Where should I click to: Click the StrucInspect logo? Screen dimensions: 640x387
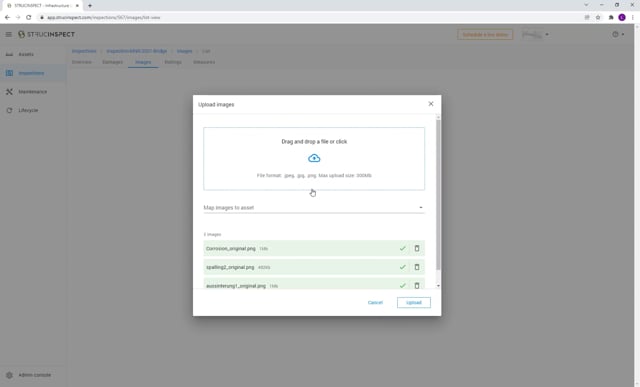click(47, 34)
